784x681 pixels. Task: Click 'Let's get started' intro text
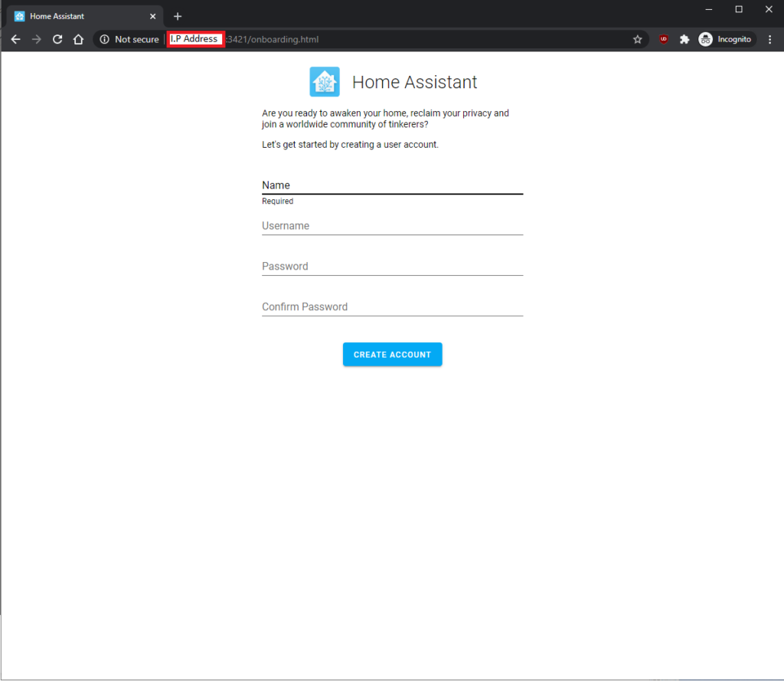(x=350, y=145)
